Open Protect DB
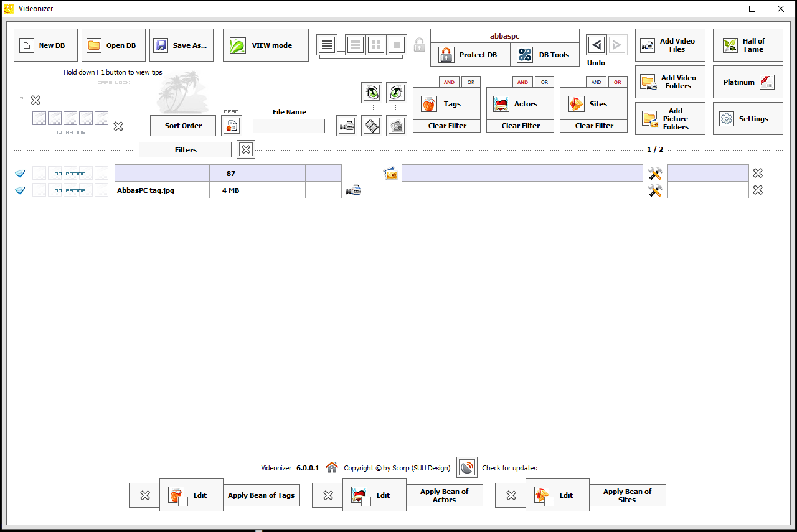The height and width of the screenshot is (532, 797). pyautogui.click(x=470, y=55)
